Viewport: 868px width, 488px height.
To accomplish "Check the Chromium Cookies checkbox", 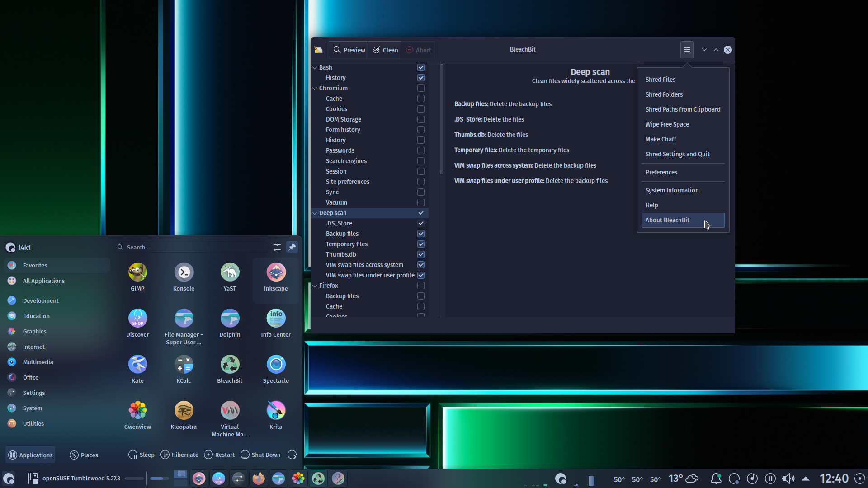I will click(421, 109).
